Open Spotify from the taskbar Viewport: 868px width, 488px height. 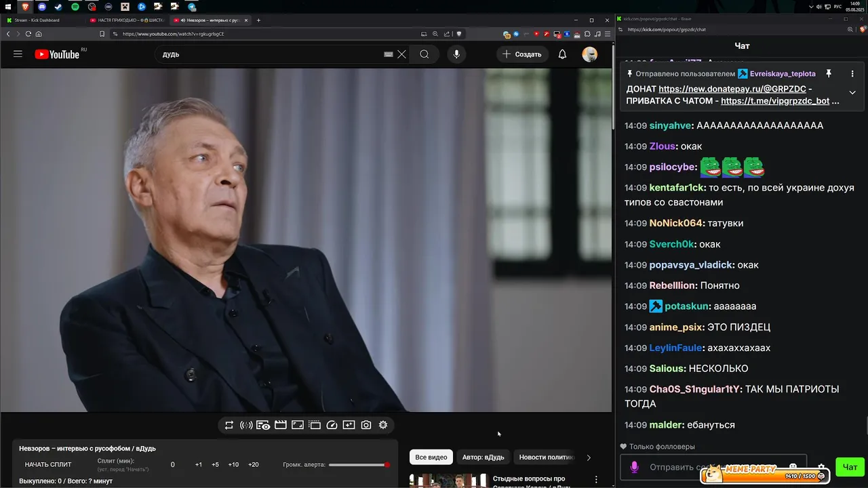point(75,7)
